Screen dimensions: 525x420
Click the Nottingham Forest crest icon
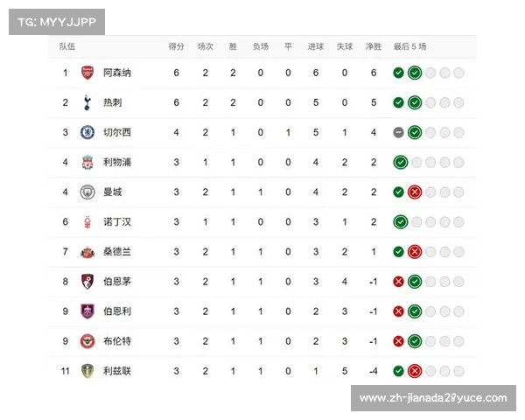87,221
